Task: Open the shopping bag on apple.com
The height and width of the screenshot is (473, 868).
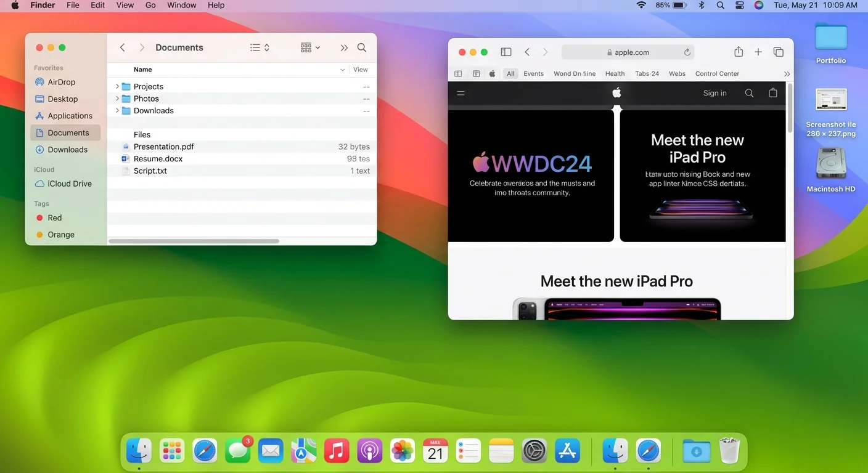Action: pos(773,93)
